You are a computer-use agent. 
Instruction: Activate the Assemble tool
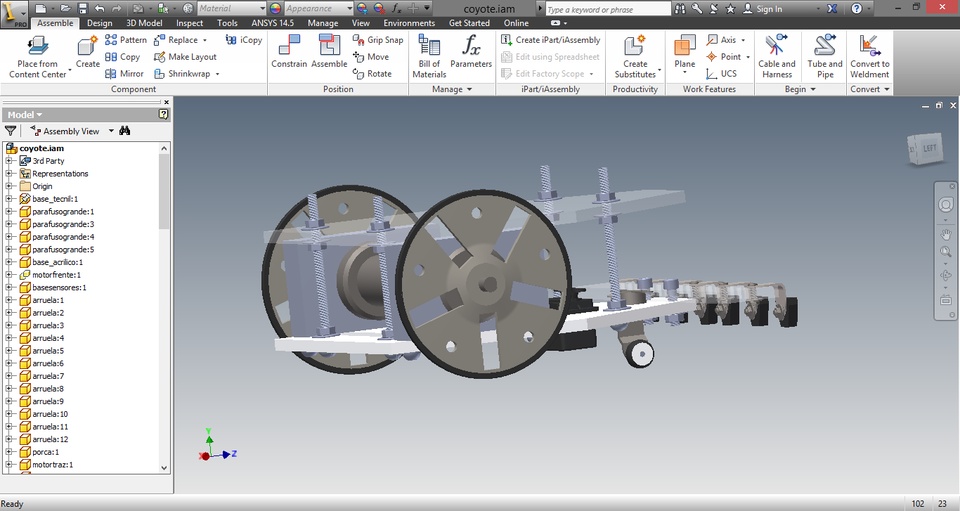click(x=329, y=52)
